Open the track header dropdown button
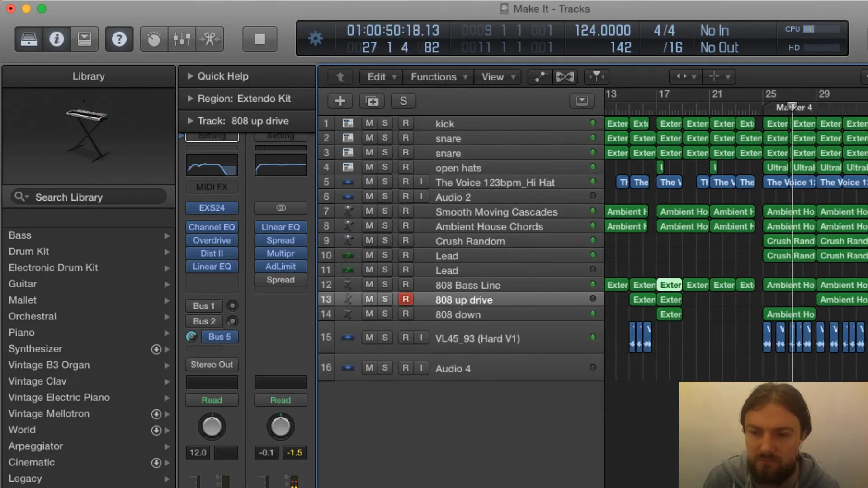Screen dimensions: 868x488 (582, 100)
